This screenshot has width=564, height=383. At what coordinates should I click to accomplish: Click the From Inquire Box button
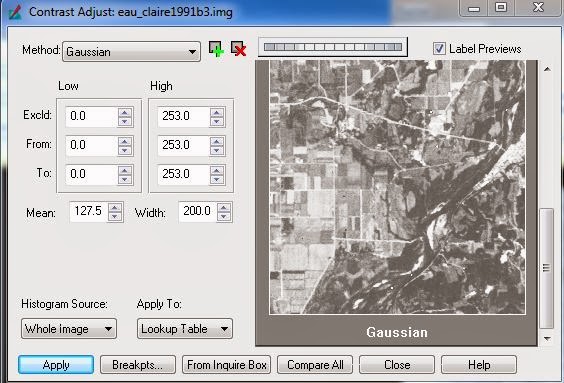tap(227, 365)
